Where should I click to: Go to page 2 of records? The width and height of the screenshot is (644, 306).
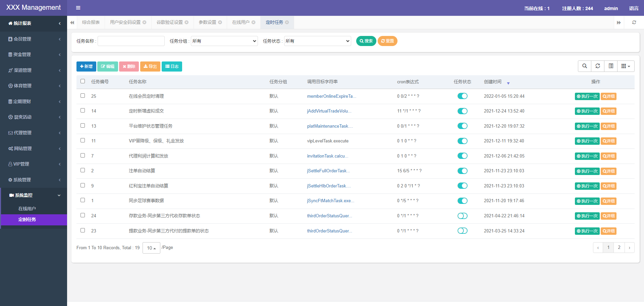point(619,248)
